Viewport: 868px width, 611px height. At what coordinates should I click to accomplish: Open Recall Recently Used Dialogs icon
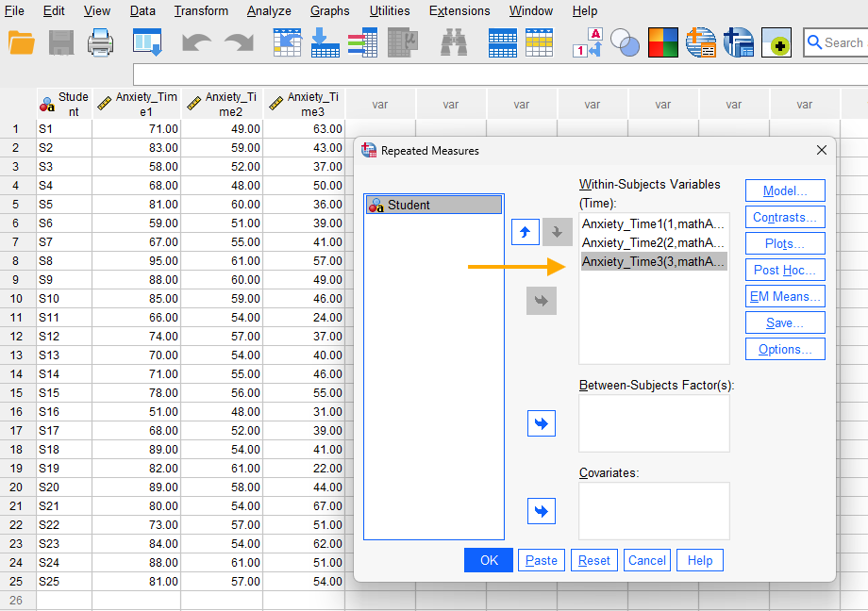pyautogui.click(x=146, y=42)
